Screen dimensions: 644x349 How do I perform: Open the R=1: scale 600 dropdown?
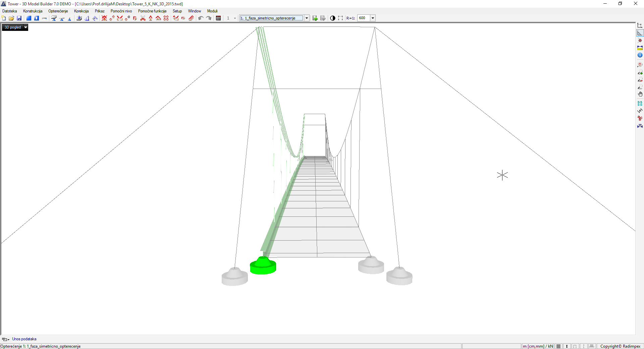coord(373,18)
